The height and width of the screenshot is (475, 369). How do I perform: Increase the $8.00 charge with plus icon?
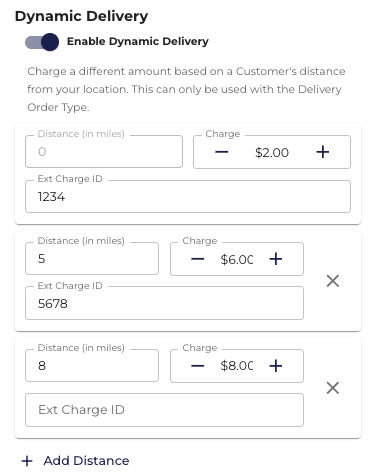point(276,366)
